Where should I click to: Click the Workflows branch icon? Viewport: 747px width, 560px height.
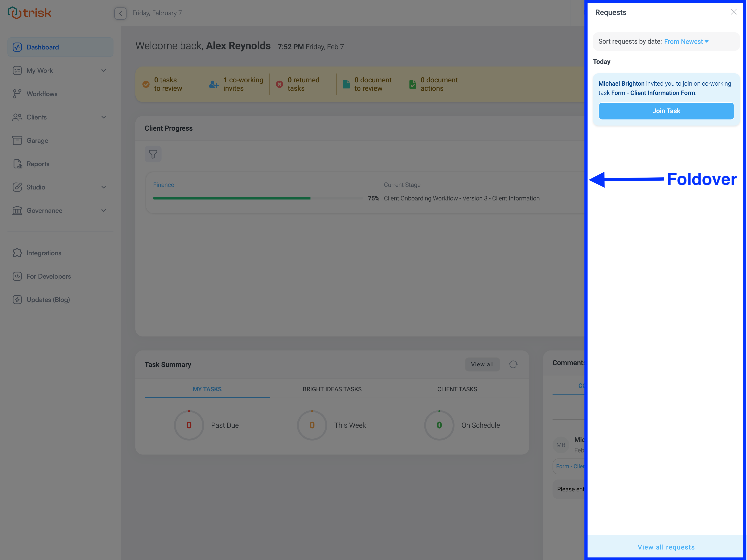(x=17, y=94)
